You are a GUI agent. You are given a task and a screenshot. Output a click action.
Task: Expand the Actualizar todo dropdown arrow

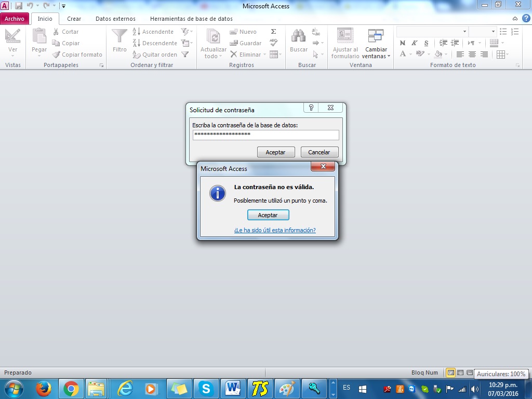pyautogui.click(x=220, y=56)
